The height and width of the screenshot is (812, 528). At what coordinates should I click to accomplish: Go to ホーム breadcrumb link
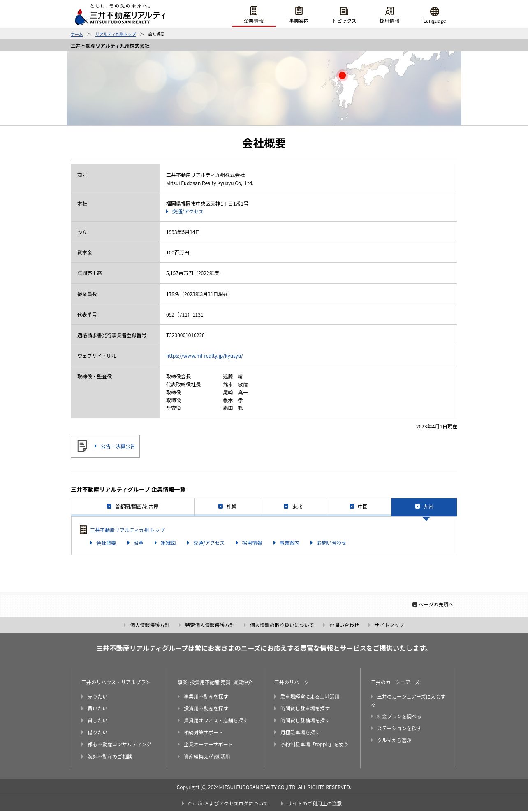click(76, 34)
